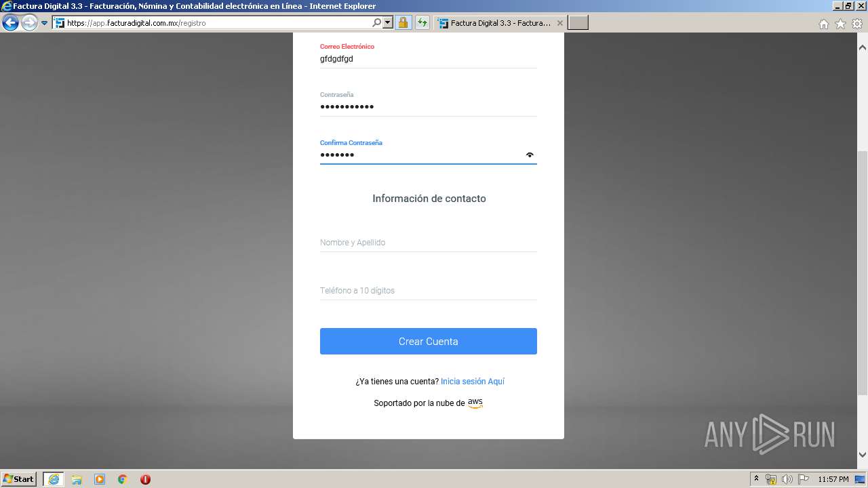Click the Contraseña password field
This screenshot has width=868, height=488.
click(429, 107)
